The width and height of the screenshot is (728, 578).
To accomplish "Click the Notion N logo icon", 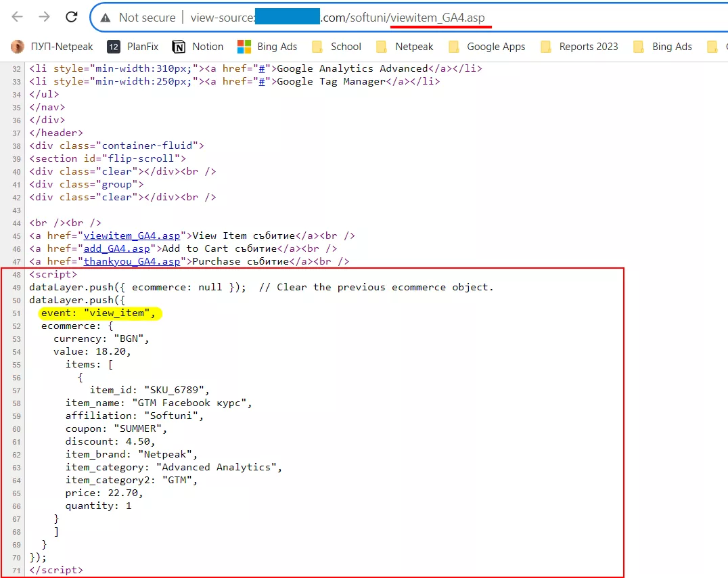I will 179,47.
